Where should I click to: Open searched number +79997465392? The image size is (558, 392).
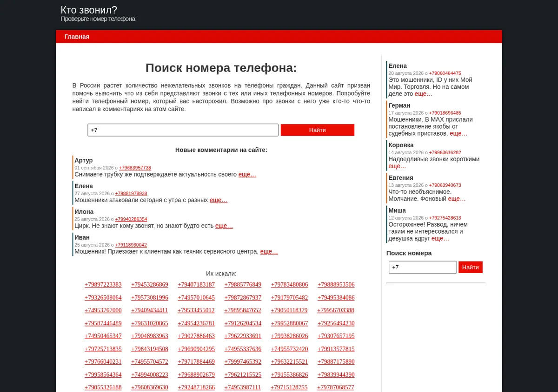point(243,362)
